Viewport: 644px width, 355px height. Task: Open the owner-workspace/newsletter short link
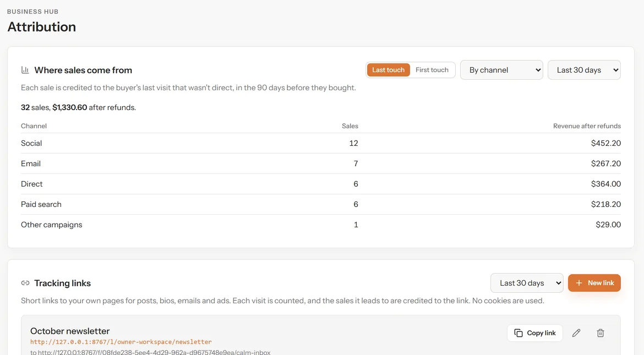click(121, 342)
